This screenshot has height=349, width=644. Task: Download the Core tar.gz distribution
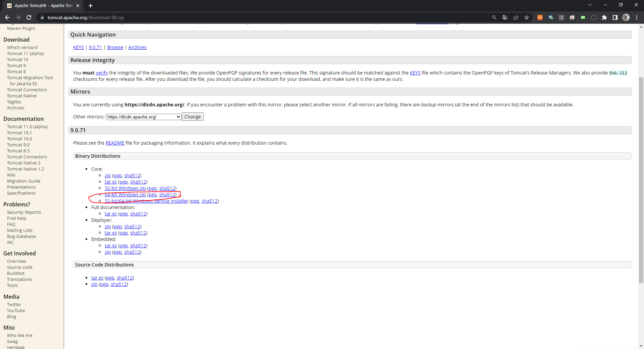point(111,182)
